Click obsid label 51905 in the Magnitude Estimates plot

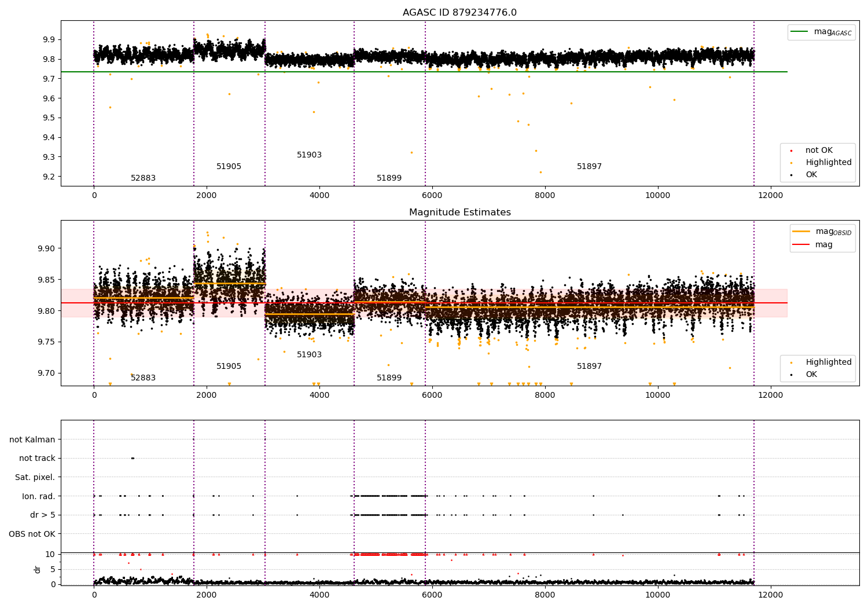click(229, 367)
